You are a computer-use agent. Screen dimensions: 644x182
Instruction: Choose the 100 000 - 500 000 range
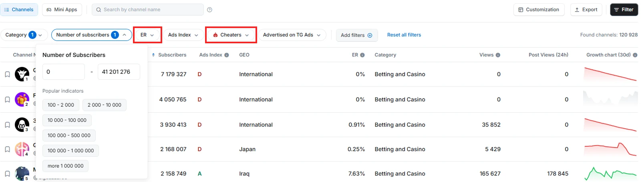click(x=69, y=135)
